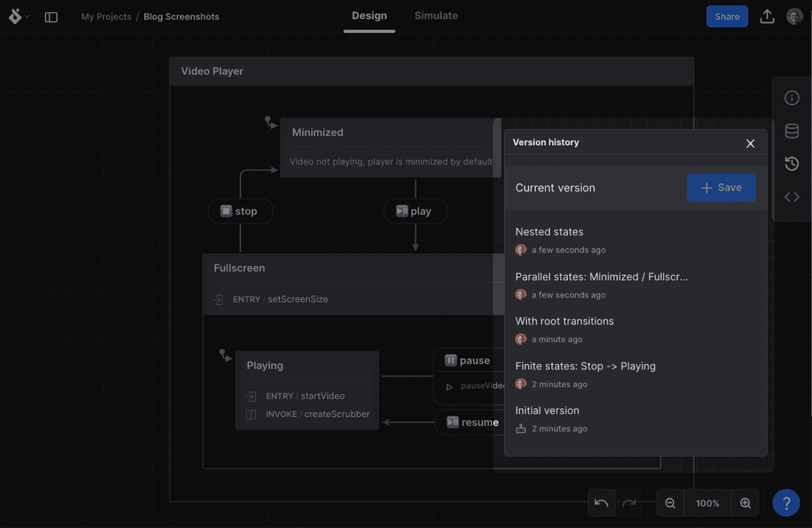Zoom out using the magnifier minus icon
The image size is (812, 528).
pyautogui.click(x=670, y=503)
